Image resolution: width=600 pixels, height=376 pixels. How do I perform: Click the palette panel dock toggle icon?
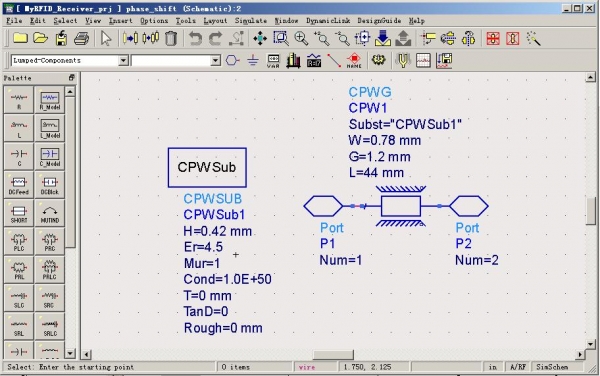click(x=72, y=78)
